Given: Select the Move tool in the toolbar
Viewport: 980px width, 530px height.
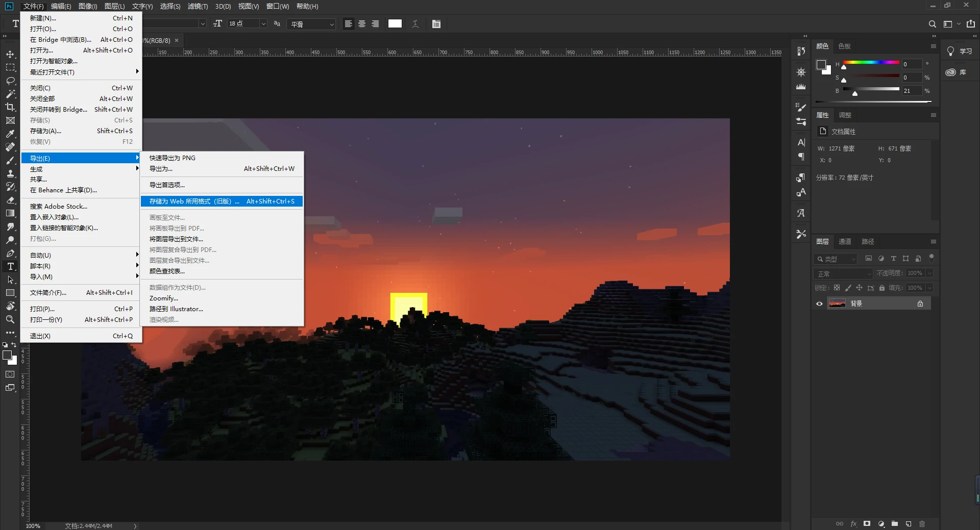Looking at the screenshot, I should [10, 54].
